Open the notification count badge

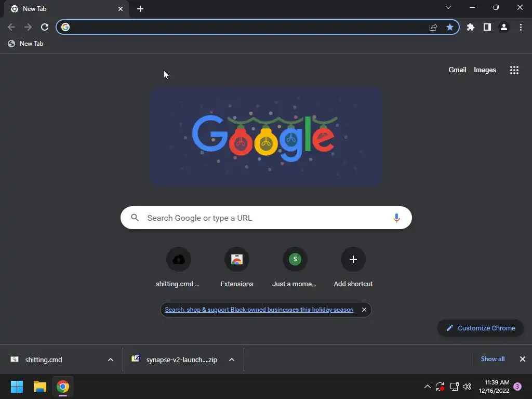(517, 387)
